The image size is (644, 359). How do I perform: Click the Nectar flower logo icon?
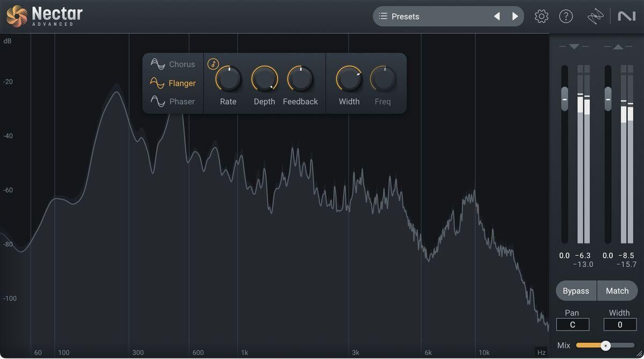tap(17, 16)
